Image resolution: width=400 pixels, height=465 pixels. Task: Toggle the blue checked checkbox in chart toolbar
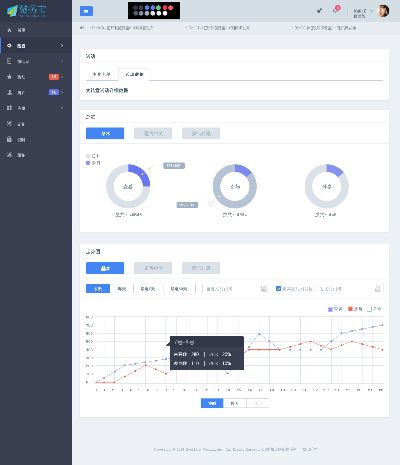pyautogui.click(x=279, y=289)
